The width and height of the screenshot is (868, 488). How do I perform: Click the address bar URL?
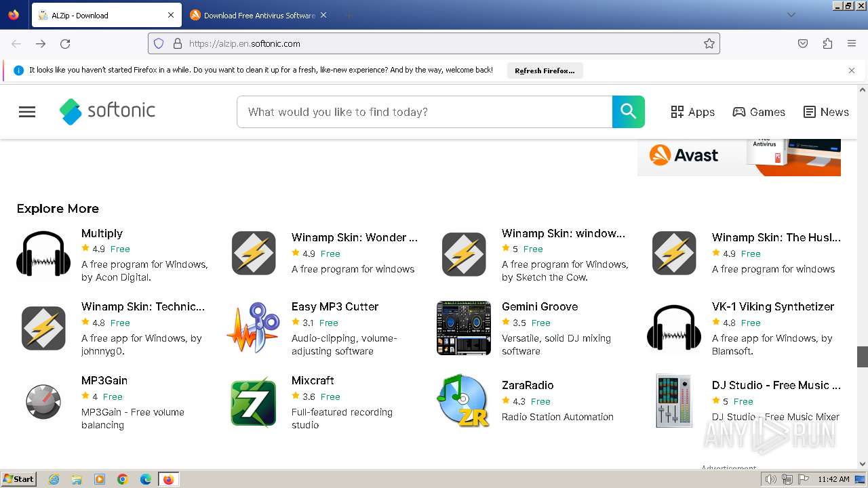245,43
